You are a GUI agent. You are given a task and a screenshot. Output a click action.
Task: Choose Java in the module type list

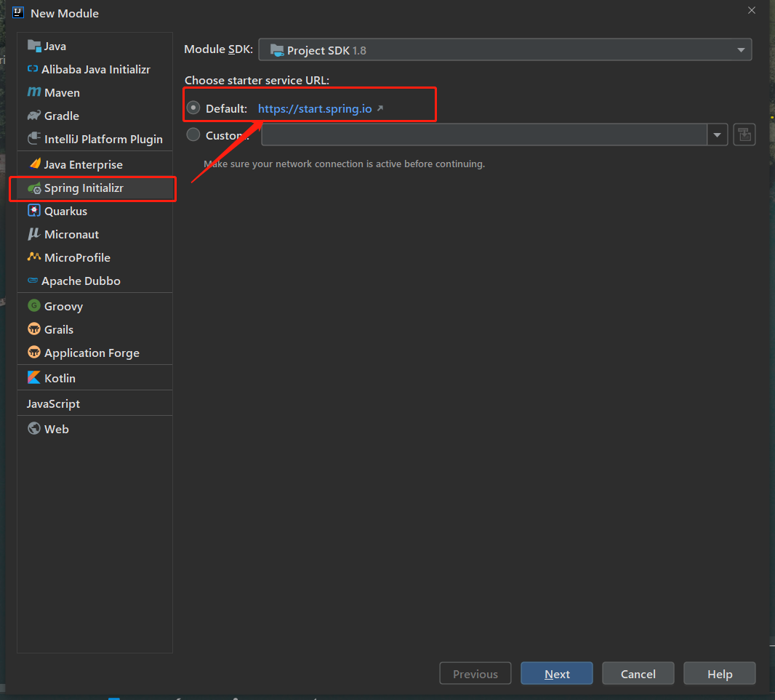pyautogui.click(x=55, y=46)
